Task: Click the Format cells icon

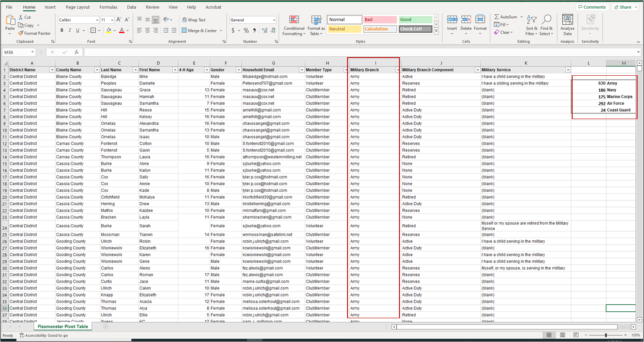Action: 480,19
